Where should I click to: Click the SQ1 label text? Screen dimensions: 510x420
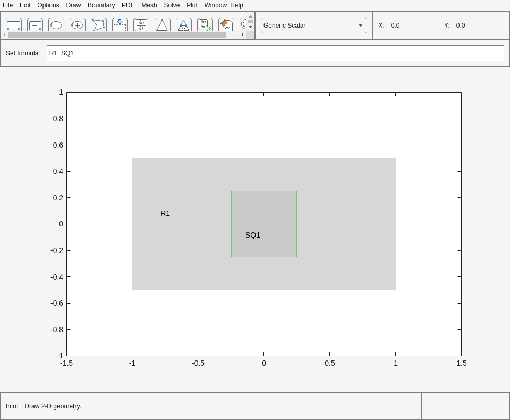(253, 235)
